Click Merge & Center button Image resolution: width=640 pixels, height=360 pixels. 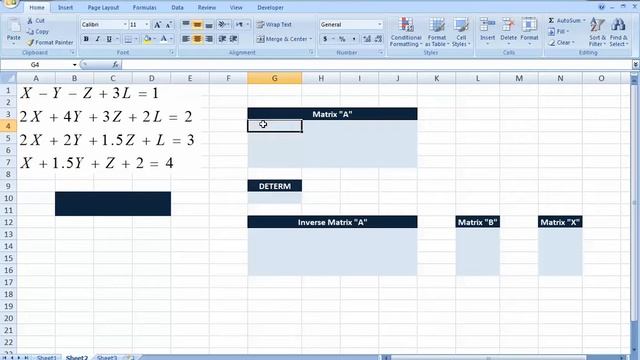point(282,39)
